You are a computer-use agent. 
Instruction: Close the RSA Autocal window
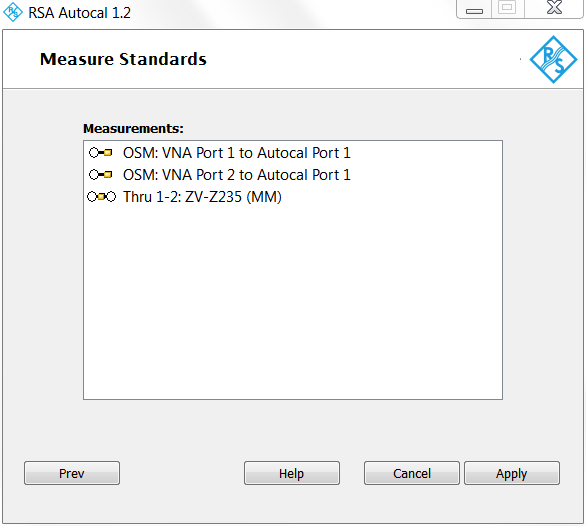pyautogui.click(x=554, y=9)
